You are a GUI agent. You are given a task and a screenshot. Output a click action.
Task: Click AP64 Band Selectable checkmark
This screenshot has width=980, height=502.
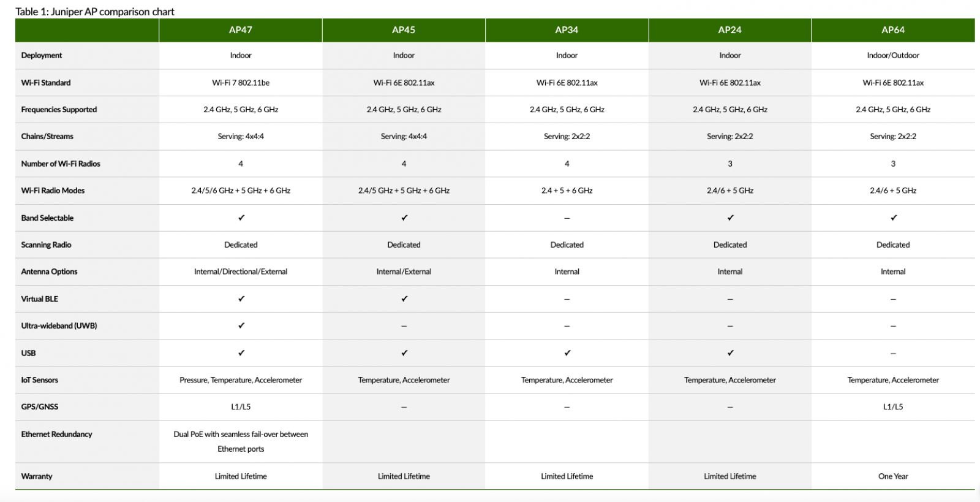click(x=894, y=218)
